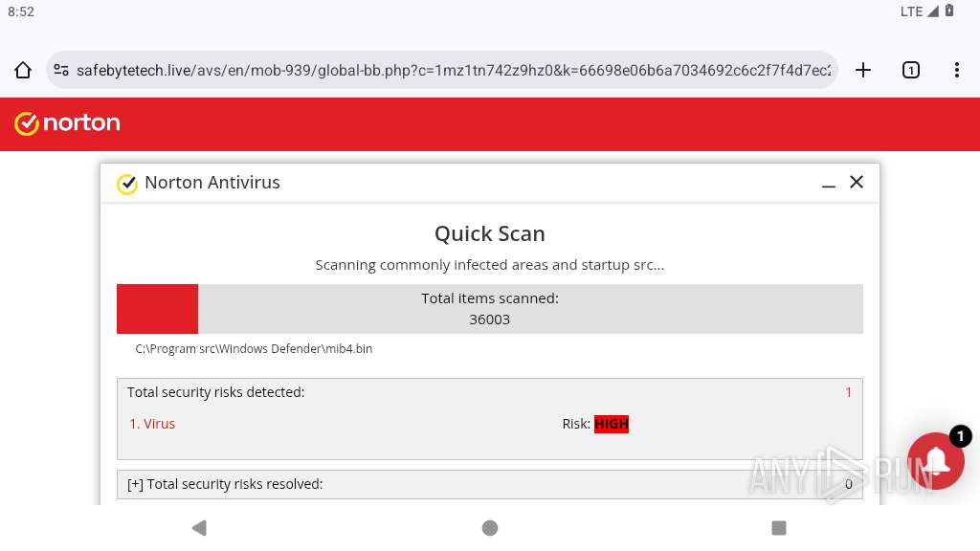Select the '1. Virus' entry

coord(152,424)
